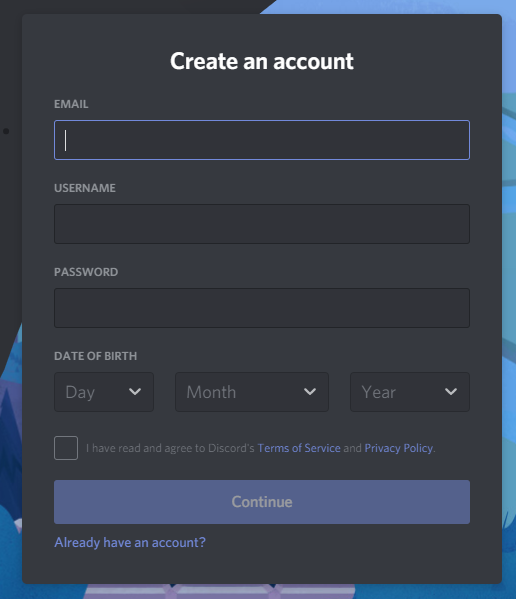Viewport: 516px width, 599px height.
Task: Open the Privacy Policy link
Action: (399, 448)
